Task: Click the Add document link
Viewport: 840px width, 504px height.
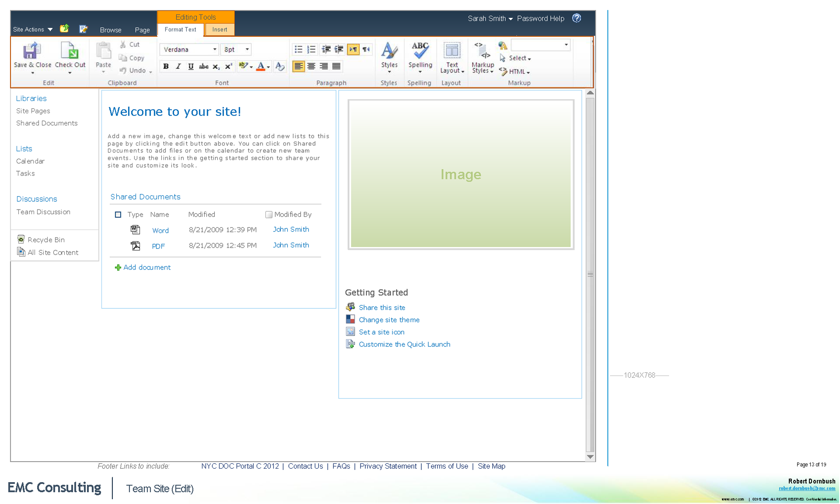Action: coord(147,267)
